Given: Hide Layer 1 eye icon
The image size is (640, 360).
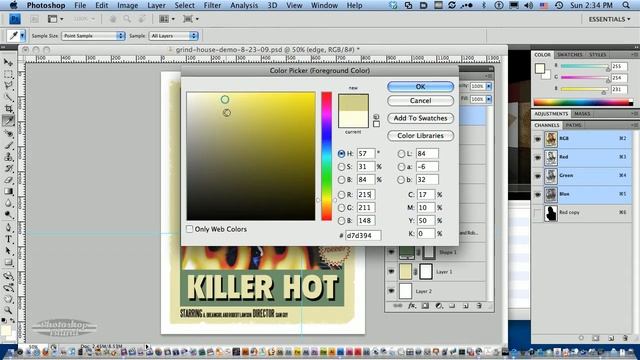Looking at the screenshot, I should [x=391, y=272].
